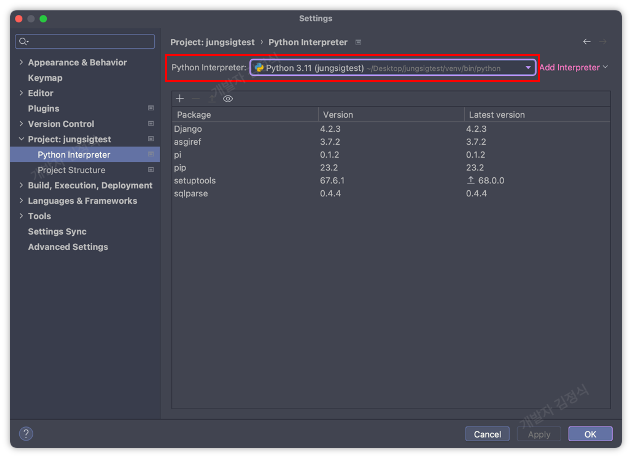This screenshot has width=632, height=458.
Task: Select the pip package row
Action: [391, 168]
